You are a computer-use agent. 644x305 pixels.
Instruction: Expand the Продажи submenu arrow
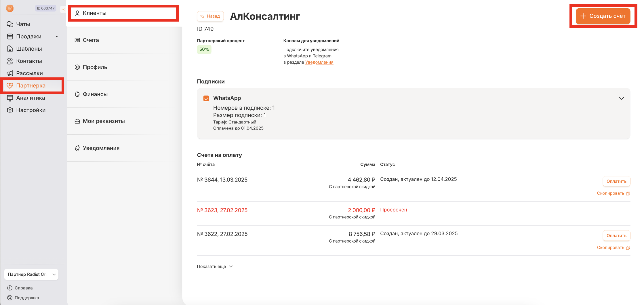57,37
